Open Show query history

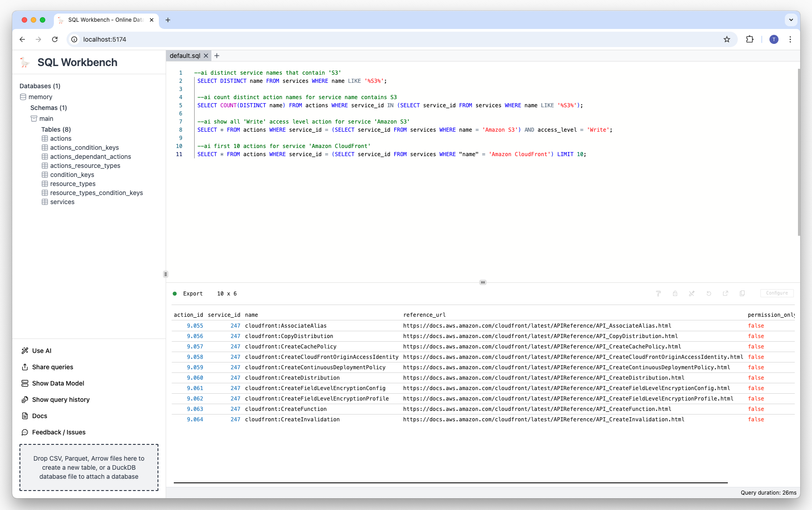61,400
